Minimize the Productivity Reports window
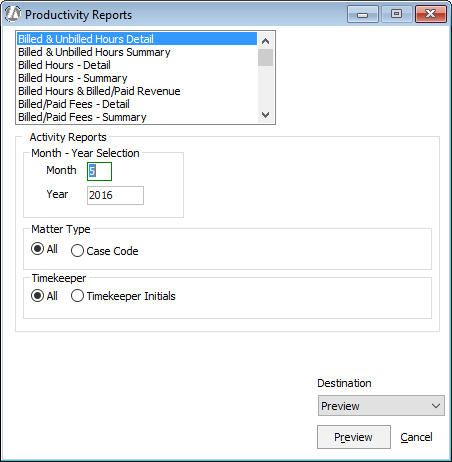This screenshot has height=462, width=452. click(363, 15)
